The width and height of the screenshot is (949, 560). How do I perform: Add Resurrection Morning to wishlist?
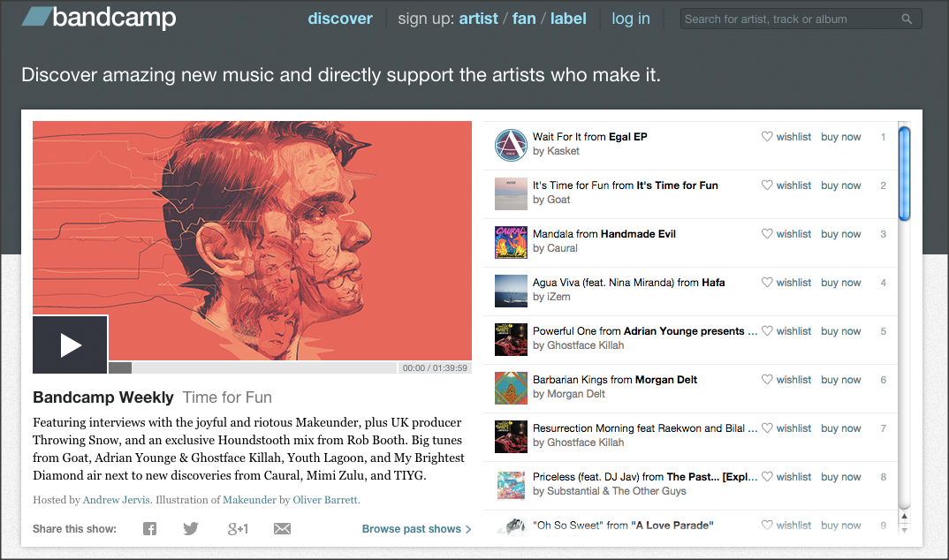pyautogui.click(x=786, y=428)
